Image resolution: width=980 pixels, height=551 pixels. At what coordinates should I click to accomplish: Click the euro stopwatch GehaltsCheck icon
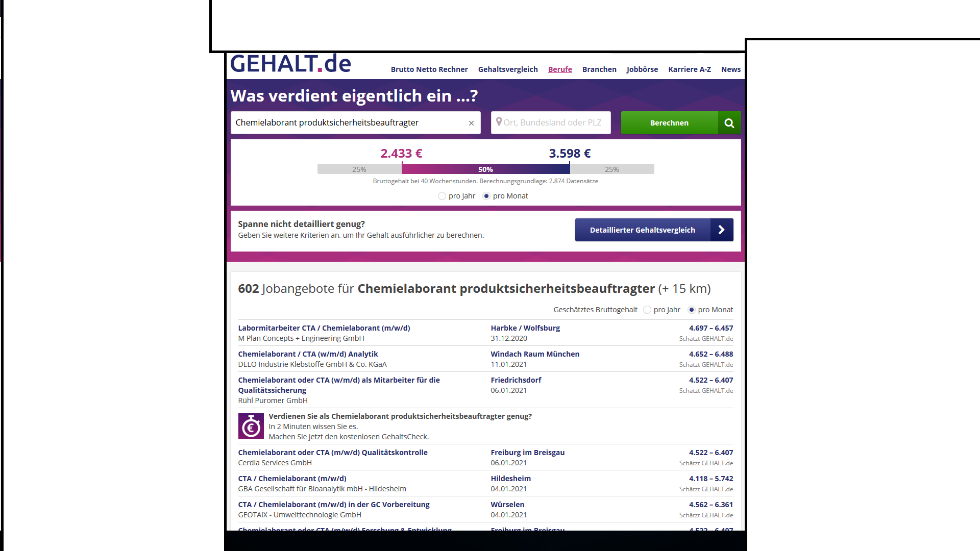pyautogui.click(x=251, y=426)
